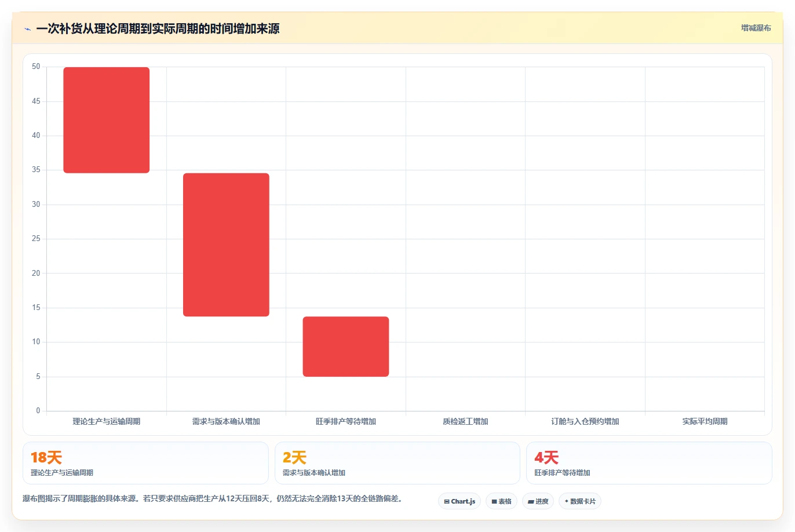
Task: Click the lightning icon beside the title
Action: pos(27,29)
